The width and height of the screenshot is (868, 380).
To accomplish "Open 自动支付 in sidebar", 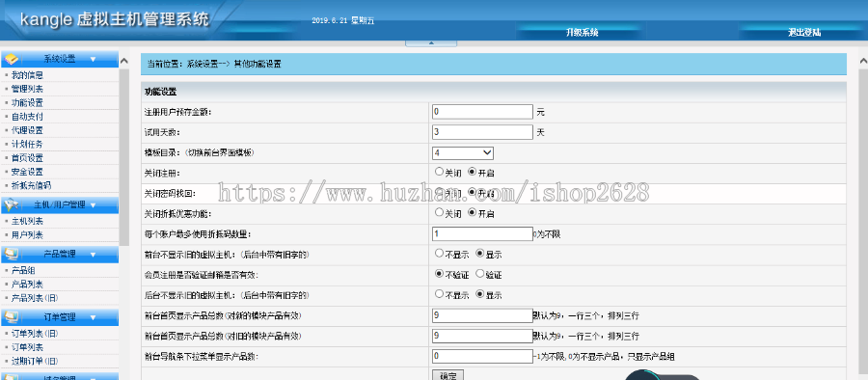I will point(27,117).
